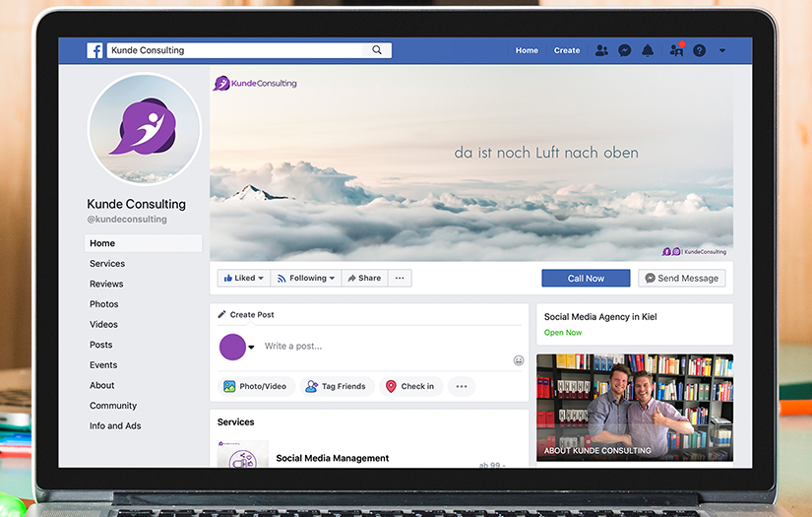Click the Kunde Consulting page name
Screen dimensions: 812x517
click(x=136, y=204)
